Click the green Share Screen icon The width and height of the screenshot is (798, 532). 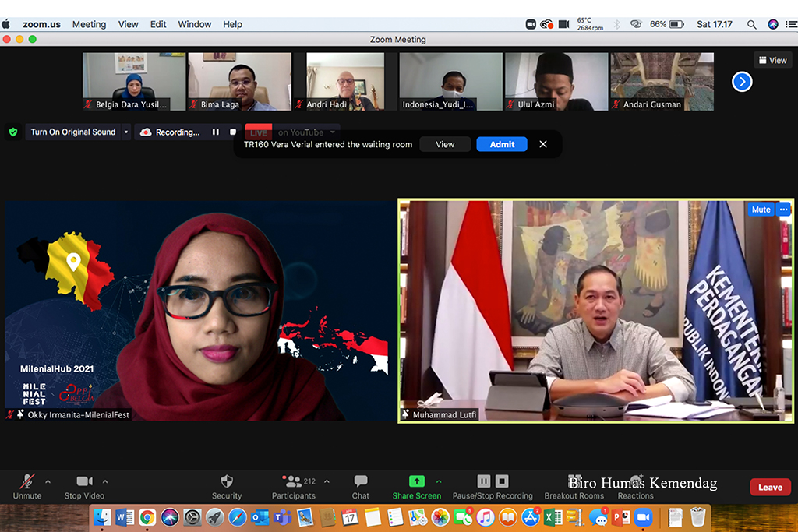417,481
